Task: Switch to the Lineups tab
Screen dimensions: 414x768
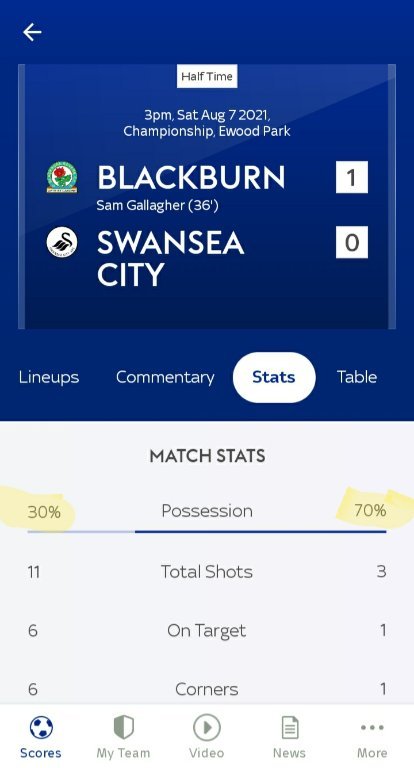Action: coord(49,377)
